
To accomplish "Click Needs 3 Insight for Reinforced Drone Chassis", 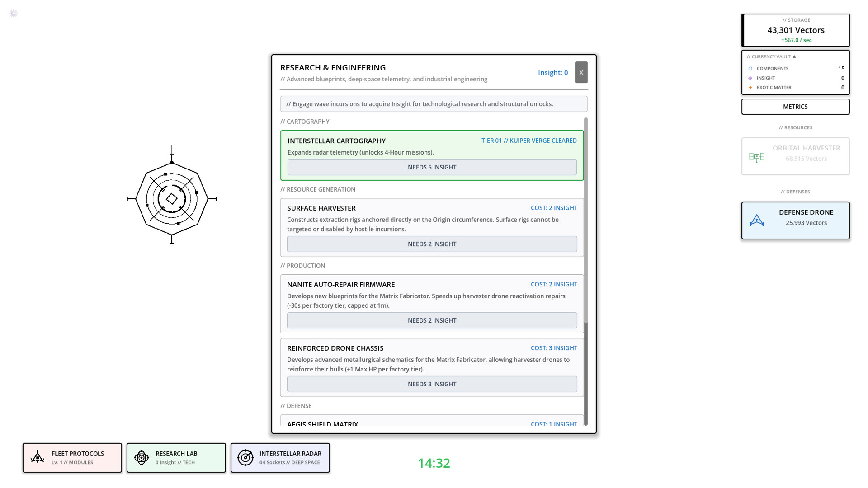I will (x=432, y=384).
